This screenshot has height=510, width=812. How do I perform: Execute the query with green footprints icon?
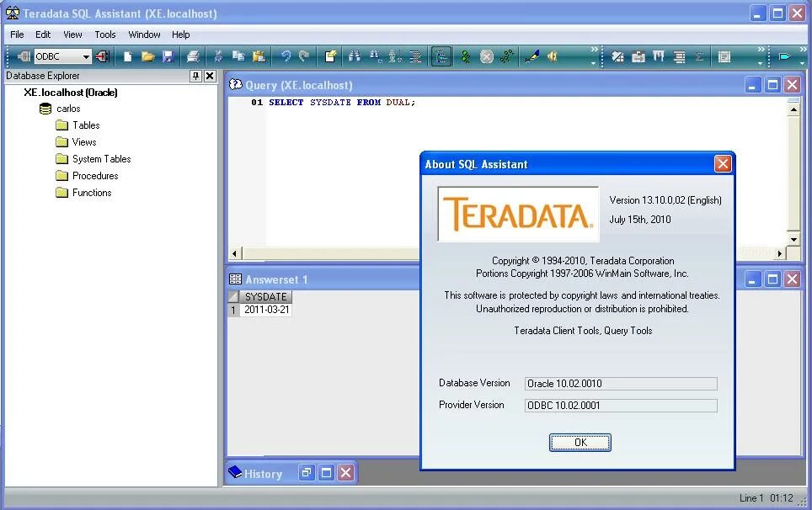click(466, 56)
